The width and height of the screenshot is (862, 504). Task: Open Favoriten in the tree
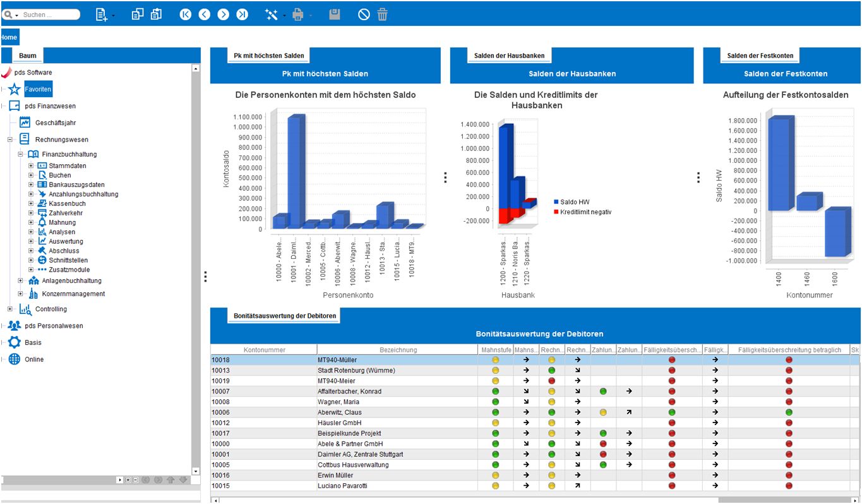(37, 90)
